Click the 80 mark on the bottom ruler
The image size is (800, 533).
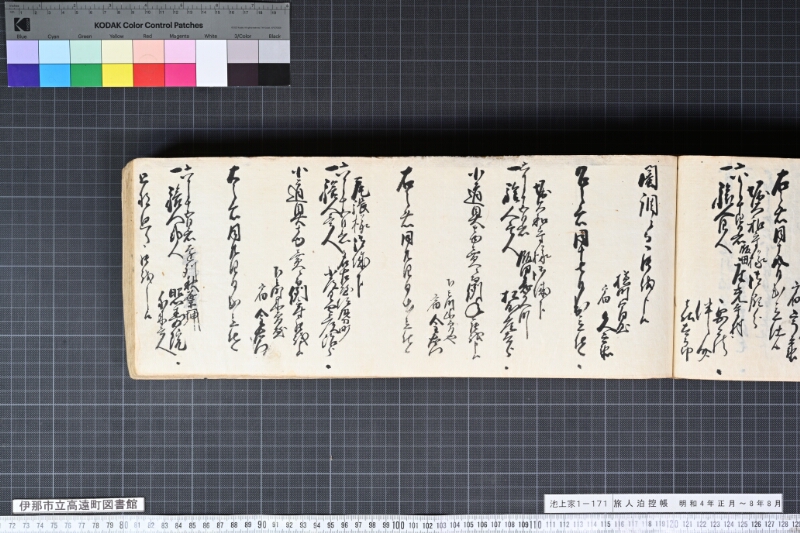tap(123, 525)
